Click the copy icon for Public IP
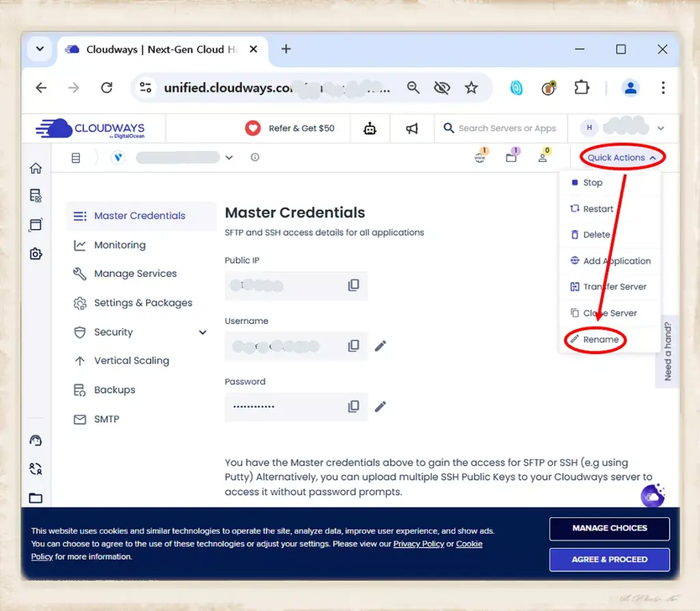700x611 pixels. pyautogui.click(x=353, y=285)
